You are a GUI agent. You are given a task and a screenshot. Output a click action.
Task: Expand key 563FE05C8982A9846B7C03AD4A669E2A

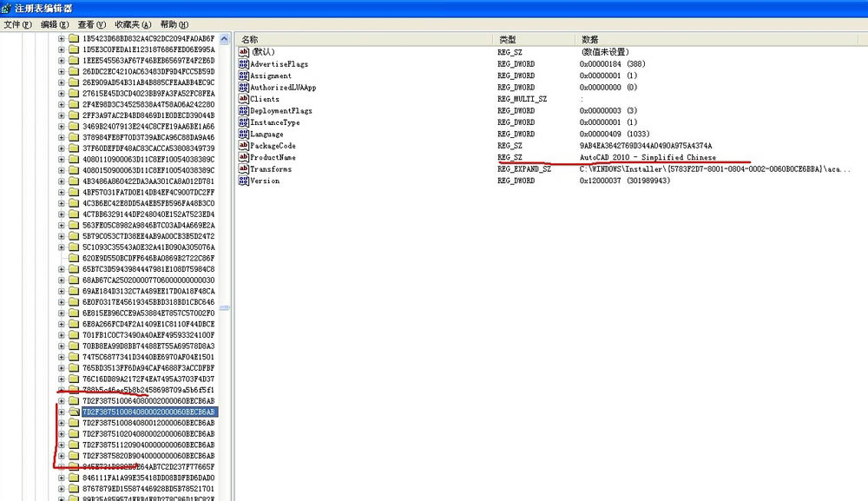click(x=62, y=225)
